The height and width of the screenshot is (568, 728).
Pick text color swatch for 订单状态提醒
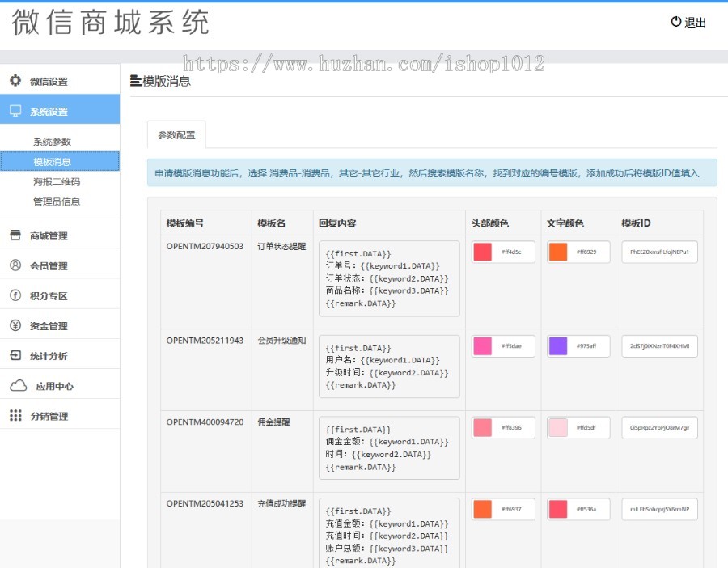pos(558,252)
